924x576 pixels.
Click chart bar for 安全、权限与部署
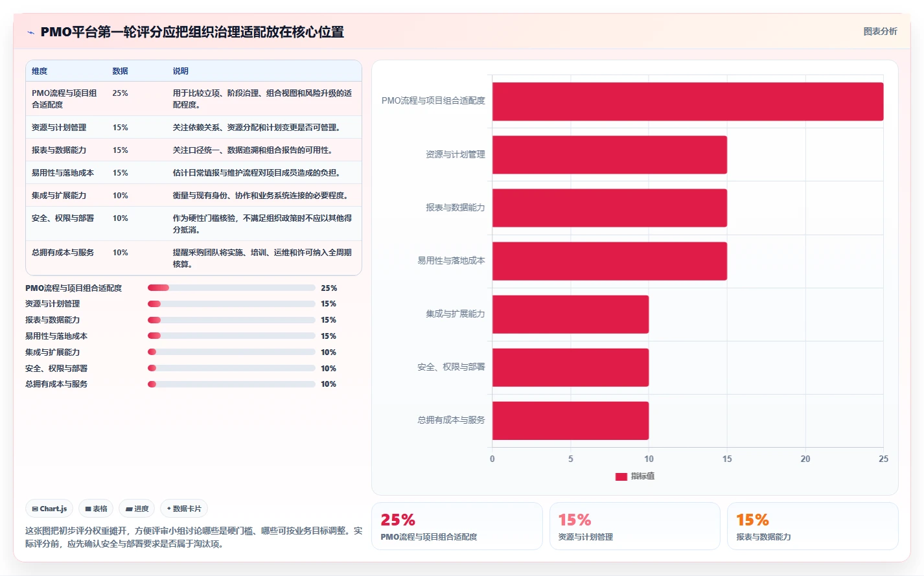coord(570,367)
